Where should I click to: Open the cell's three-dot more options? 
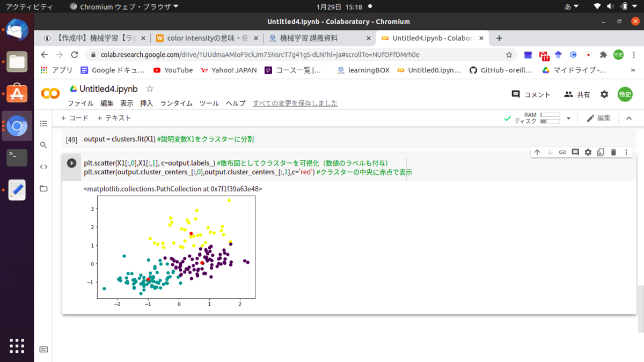626,152
